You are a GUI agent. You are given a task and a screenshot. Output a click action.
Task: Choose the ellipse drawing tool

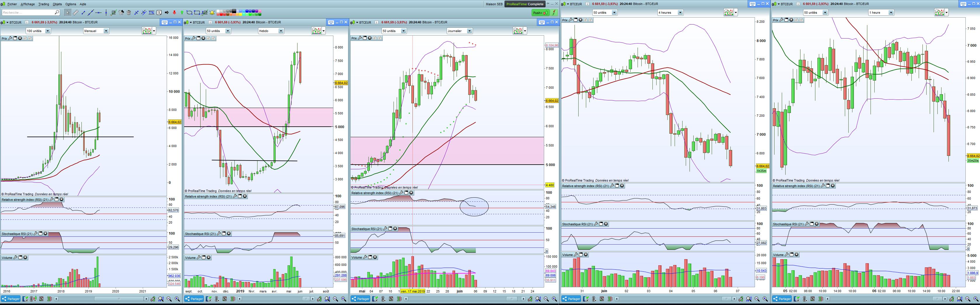click(189, 13)
